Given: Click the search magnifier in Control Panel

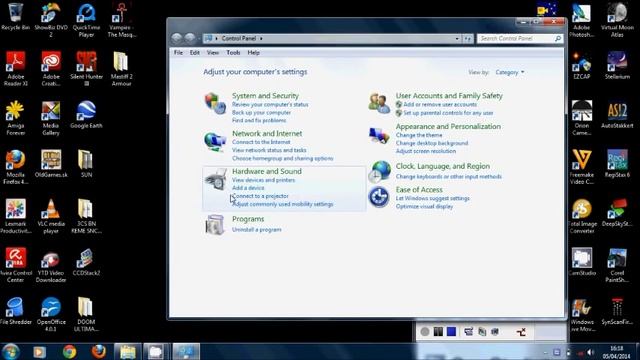Looking at the screenshot, I should pos(558,38).
